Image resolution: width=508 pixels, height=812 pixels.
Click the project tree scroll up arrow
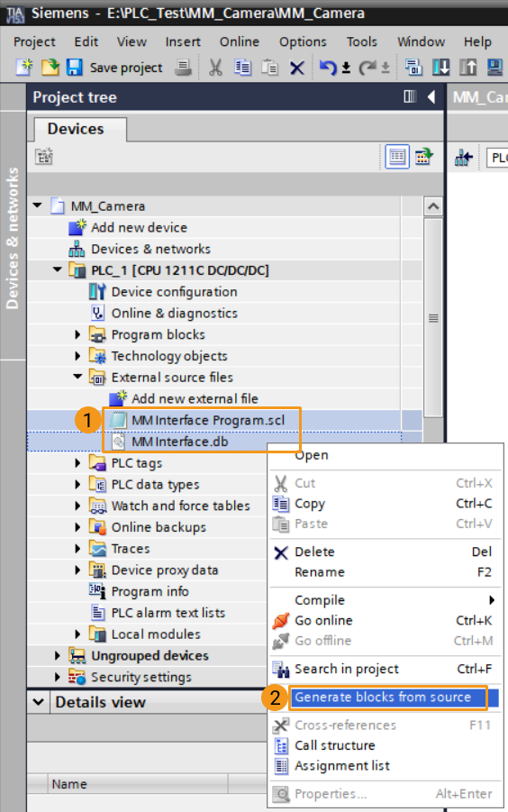click(x=433, y=206)
